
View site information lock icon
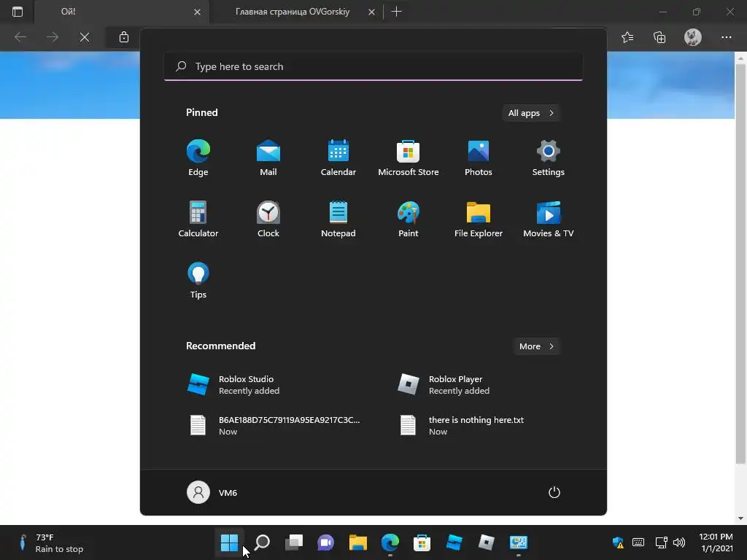click(124, 37)
